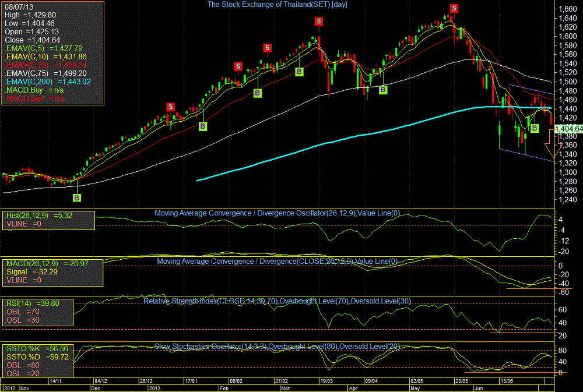Image resolution: width=583 pixels, height=392 pixels.
Task: Select the cyan 'EMAV(C,200) =1,443.02' legend entry
Action: tap(48, 82)
